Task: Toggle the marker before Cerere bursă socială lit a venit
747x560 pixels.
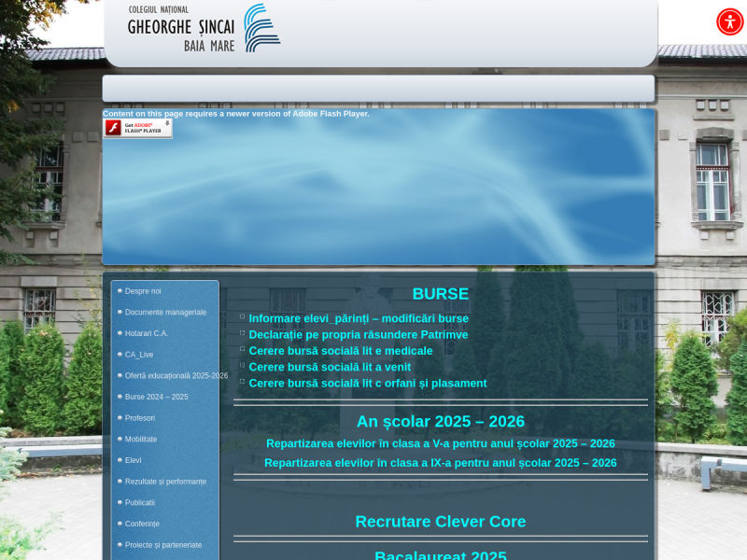Action: pyautogui.click(x=242, y=366)
